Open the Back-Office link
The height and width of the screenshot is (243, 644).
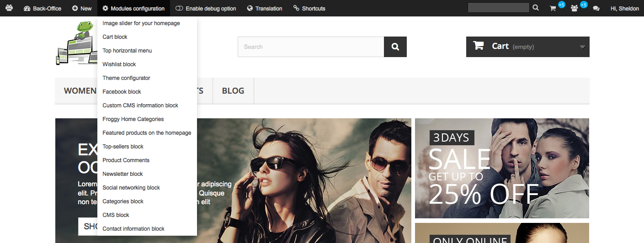pyautogui.click(x=42, y=8)
